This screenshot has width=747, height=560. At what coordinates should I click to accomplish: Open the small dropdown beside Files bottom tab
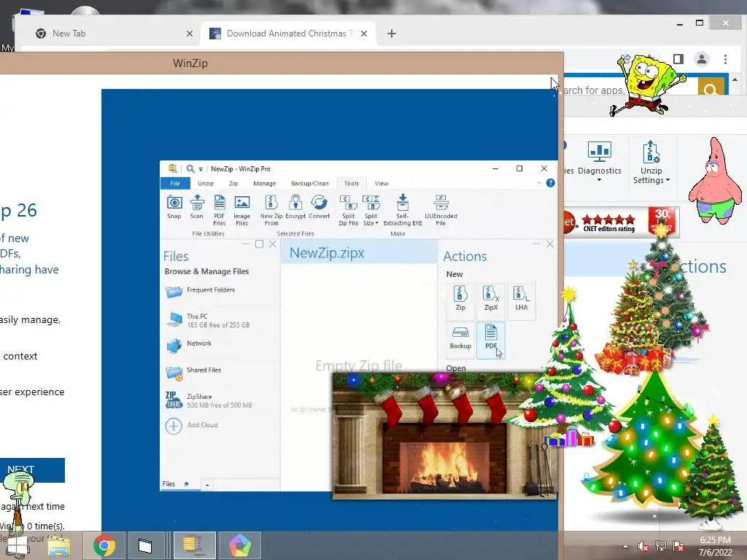(x=207, y=485)
